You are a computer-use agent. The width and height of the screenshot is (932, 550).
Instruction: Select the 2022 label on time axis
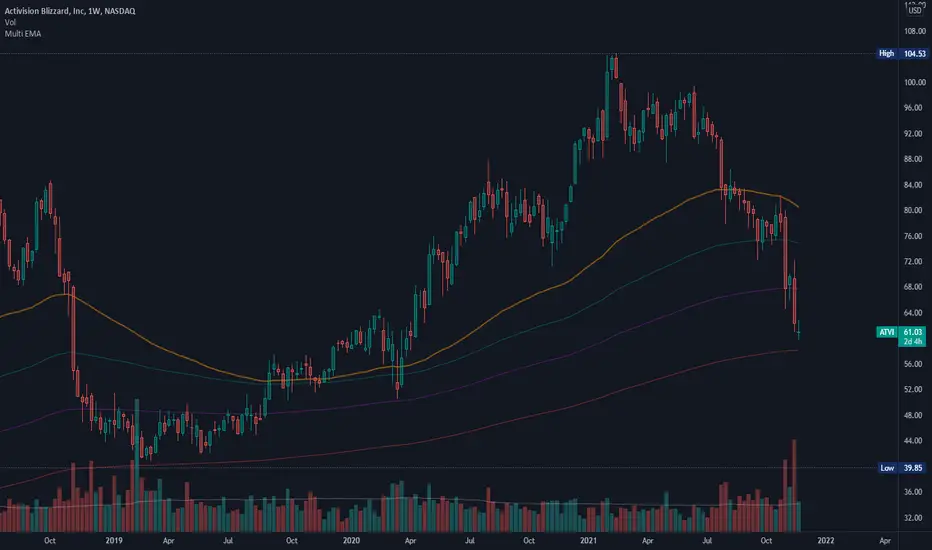[826, 540]
